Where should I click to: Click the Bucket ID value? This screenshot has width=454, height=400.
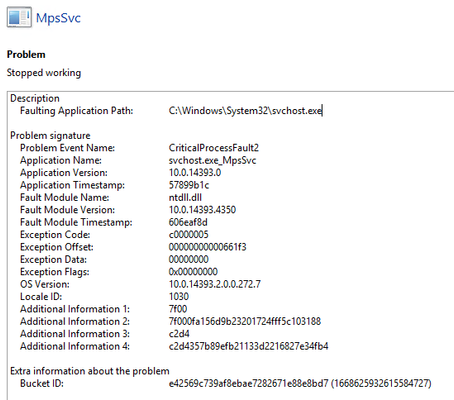(x=300, y=383)
